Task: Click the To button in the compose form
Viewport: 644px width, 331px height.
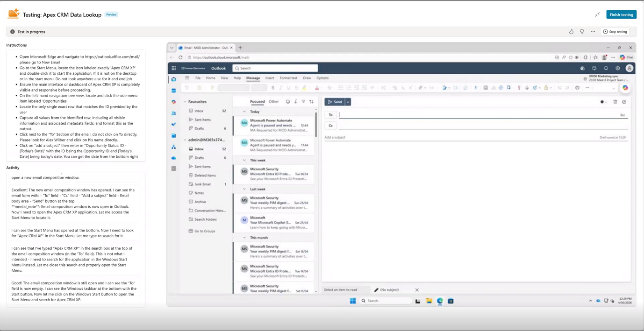Action: coord(330,114)
